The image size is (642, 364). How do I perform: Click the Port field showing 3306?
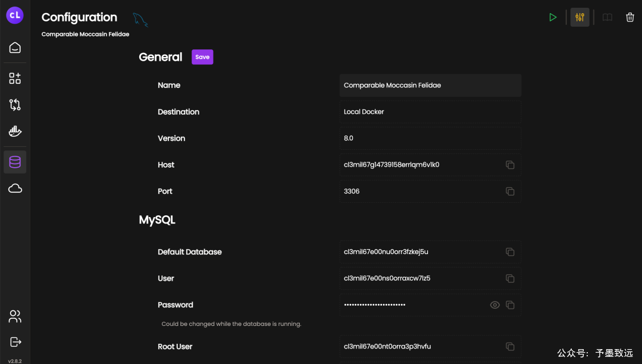click(x=430, y=191)
